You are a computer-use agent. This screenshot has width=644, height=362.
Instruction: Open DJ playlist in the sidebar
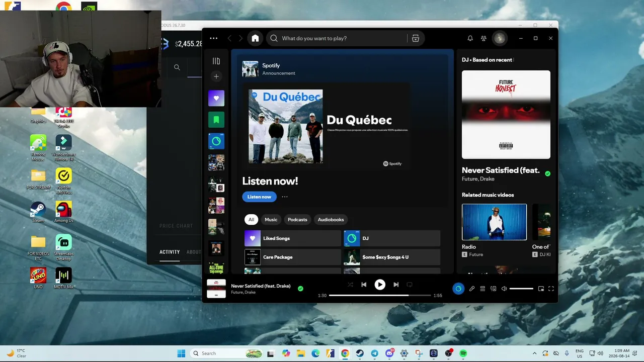coord(216,141)
